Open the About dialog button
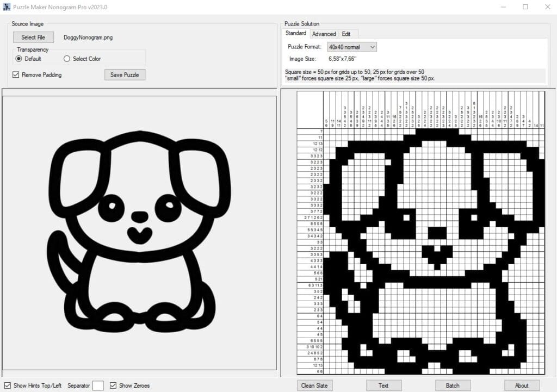The image size is (557, 392). click(x=522, y=385)
